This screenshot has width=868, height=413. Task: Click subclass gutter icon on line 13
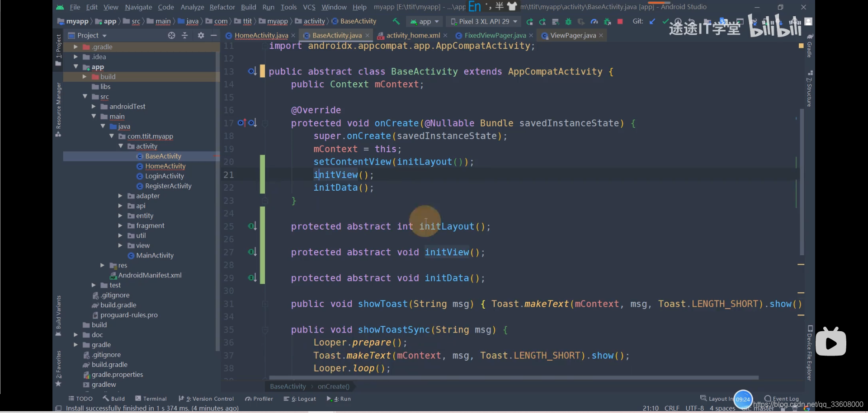(252, 71)
